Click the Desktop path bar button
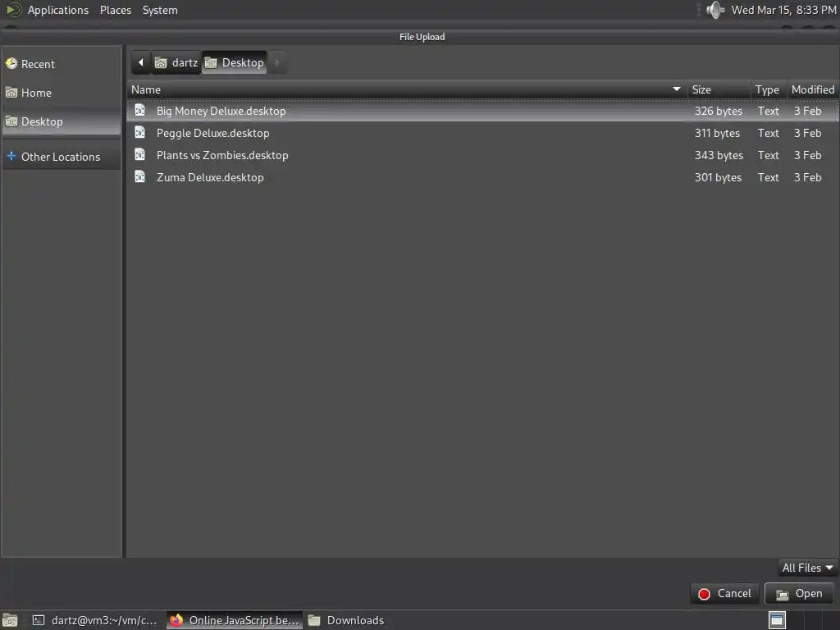This screenshot has height=630, width=840. 234,62
